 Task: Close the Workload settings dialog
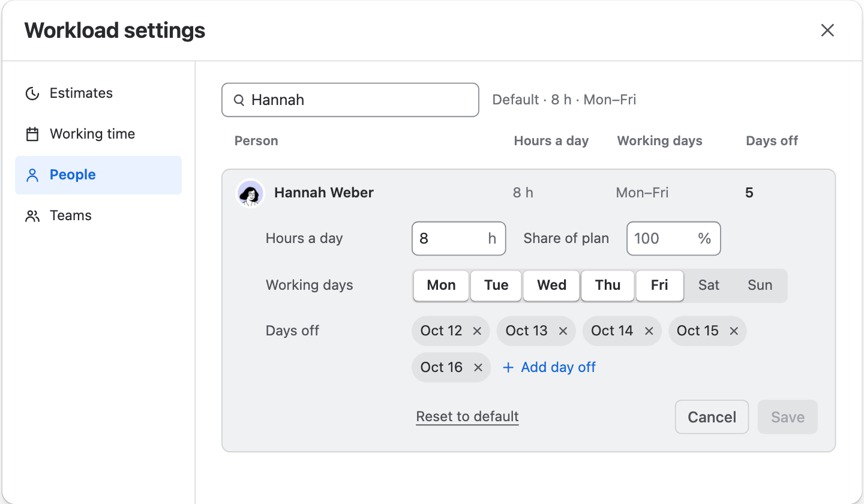click(827, 31)
